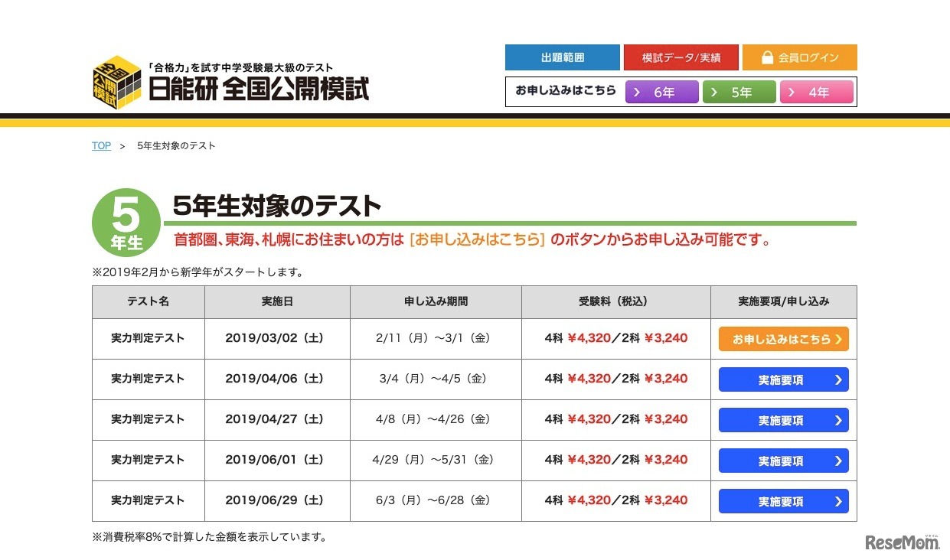Select the green 5年 application button
Screen dimensions: 950x560
click(x=739, y=92)
